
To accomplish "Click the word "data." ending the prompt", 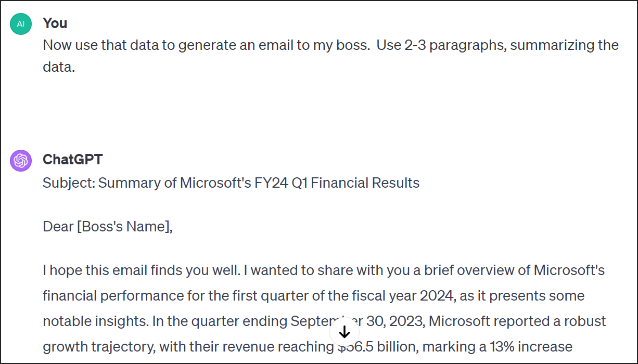I will click(x=59, y=67).
